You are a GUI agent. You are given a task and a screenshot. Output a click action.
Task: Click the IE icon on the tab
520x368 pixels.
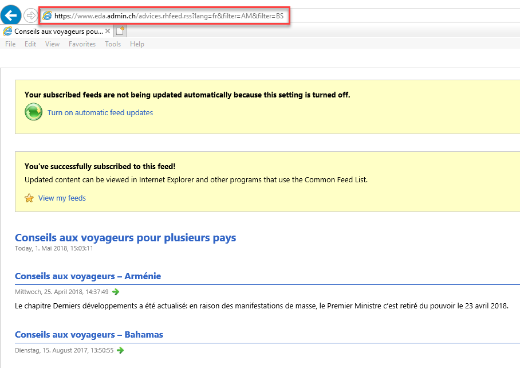click(x=7, y=31)
